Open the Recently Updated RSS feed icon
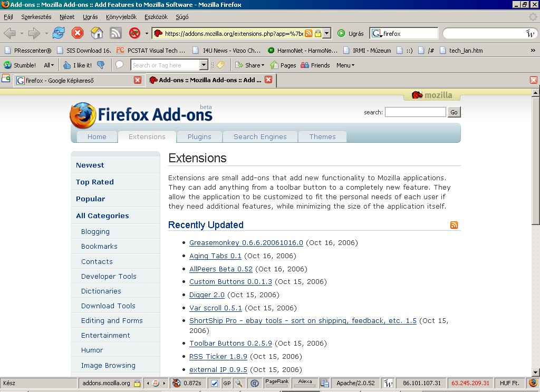540x392 pixels. click(454, 225)
